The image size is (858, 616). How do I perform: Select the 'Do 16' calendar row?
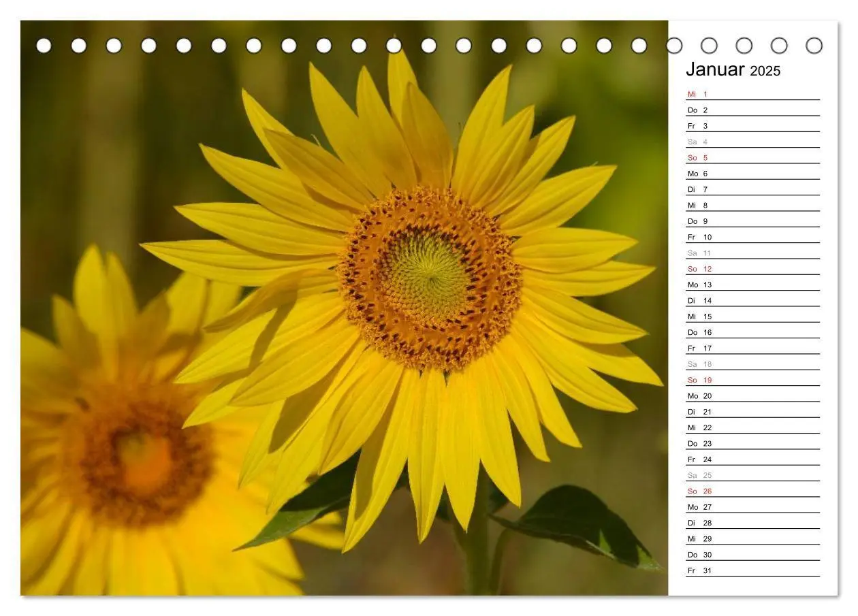pyautogui.click(x=752, y=332)
